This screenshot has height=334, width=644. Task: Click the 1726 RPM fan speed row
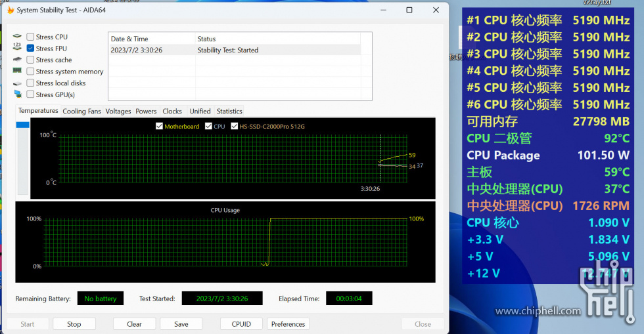pos(548,205)
